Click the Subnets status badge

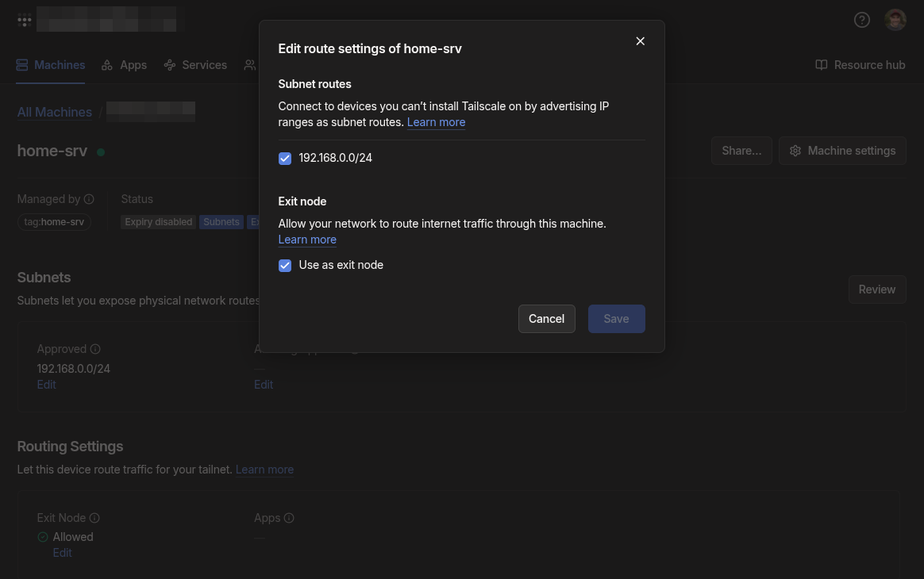pyautogui.click(x=221, y=222)
